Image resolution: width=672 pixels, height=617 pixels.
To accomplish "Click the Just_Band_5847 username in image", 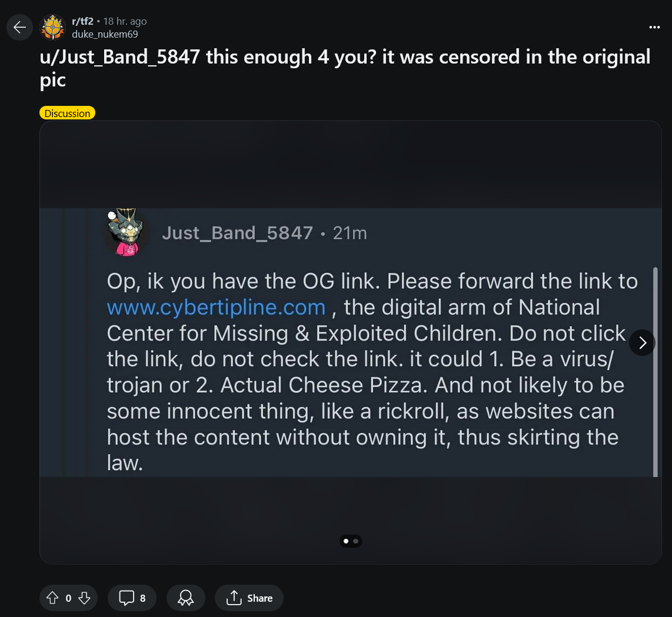I will [237, 234].
